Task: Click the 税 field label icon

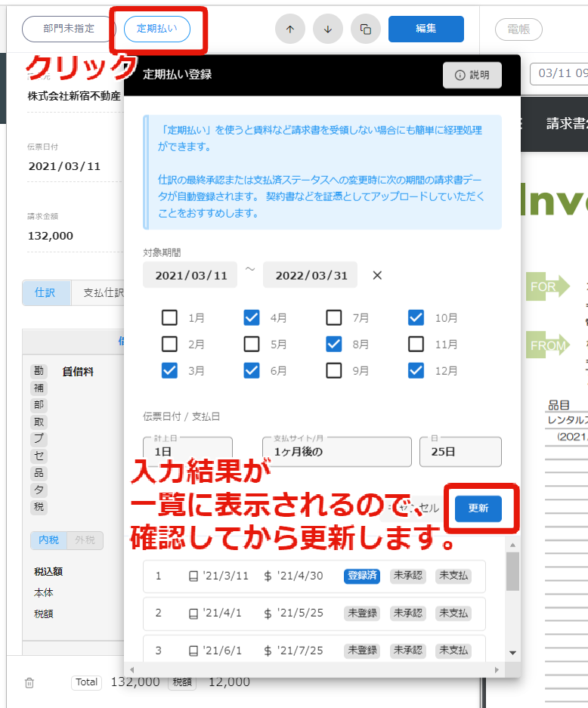Action: tap(39, 506)
